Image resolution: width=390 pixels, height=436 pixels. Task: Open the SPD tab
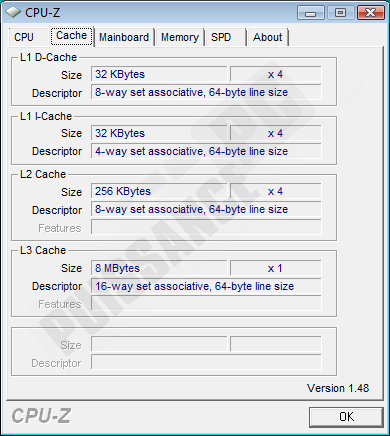225,37
